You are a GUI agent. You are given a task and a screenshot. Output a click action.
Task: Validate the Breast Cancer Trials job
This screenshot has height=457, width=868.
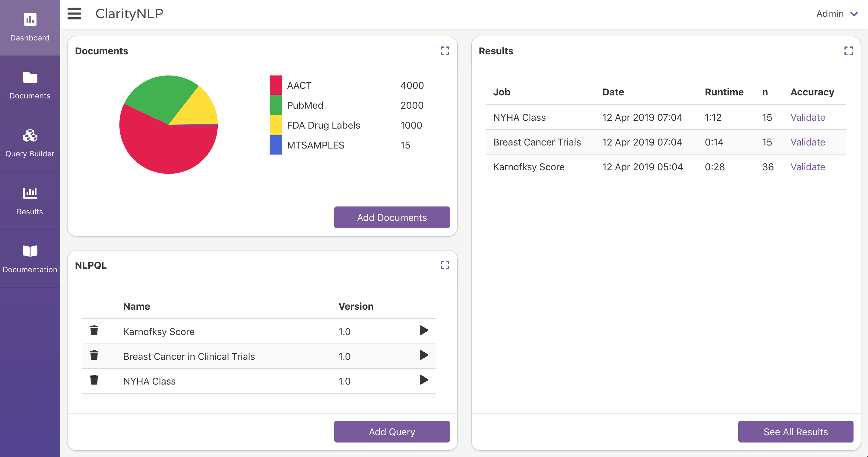pyautogui.click(x=807, y=142)
